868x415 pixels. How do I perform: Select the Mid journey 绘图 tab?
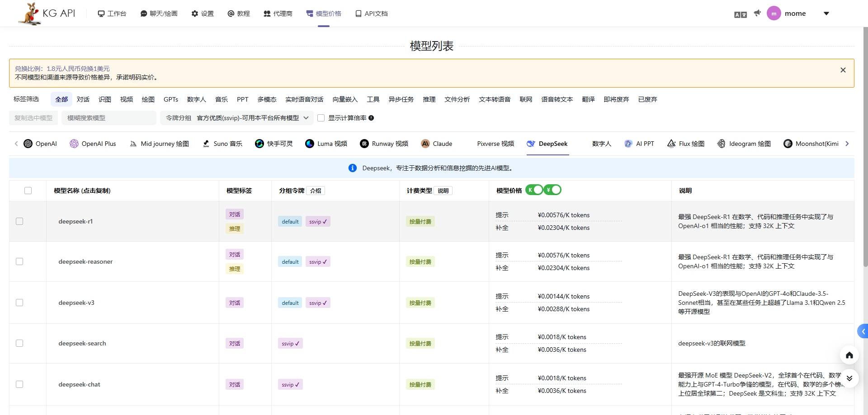click(x=159, y=144)
